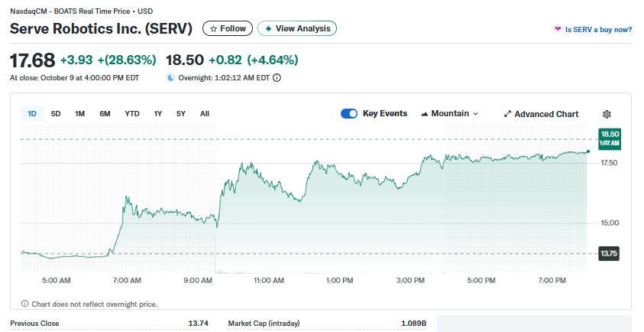Image resolution: width=644 pixels, height=332 pixels.
Task: Select the 1D time range tab
Action: pyautogui.click(x=32, y=114)
